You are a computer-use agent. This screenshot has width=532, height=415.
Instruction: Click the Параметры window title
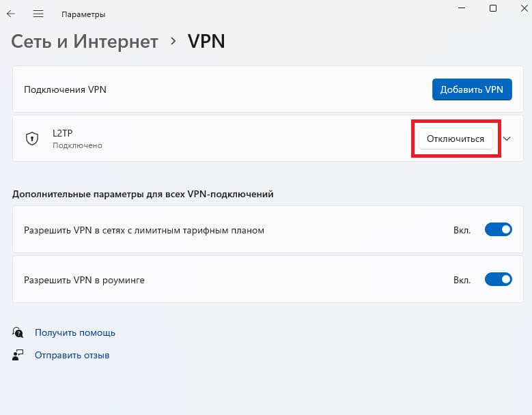[x=83, y=14]
